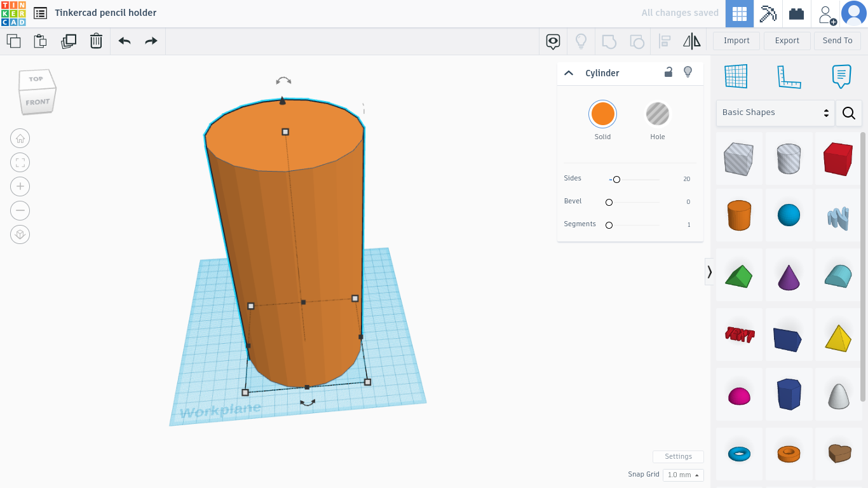Screen dimensions: 868x488
Task: Switch to 3D design grid view
Action: click(739, 13)
